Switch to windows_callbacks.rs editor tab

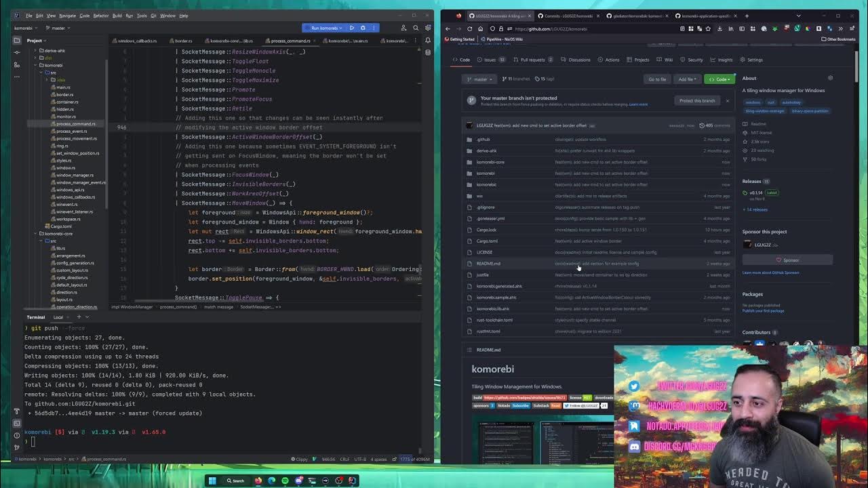pos(134,41)
